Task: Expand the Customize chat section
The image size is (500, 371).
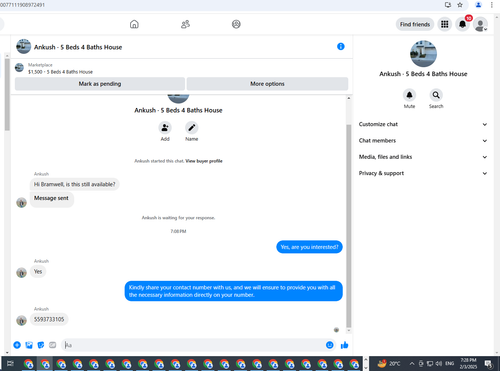Action: pos(423,124)
